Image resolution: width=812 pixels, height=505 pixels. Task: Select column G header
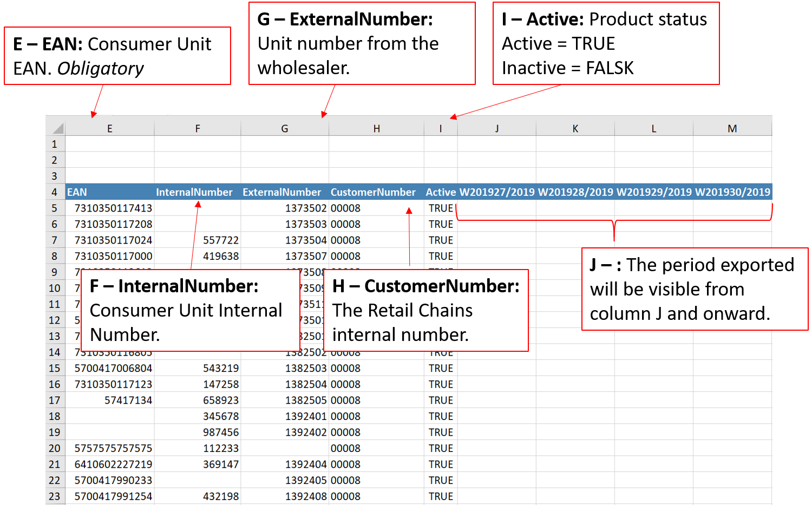[284, 128]
